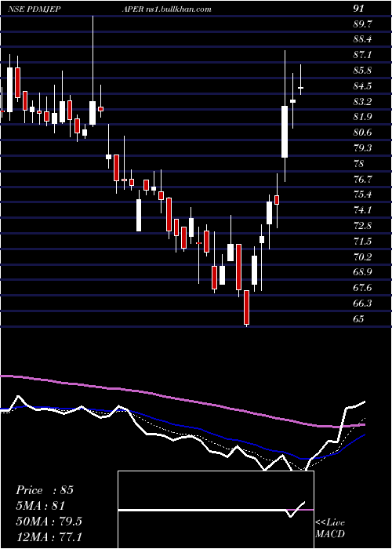This screenshot has width=392, height=549.
Task: Click the '12MA : 77.1' readout
Action: [49, 536]
